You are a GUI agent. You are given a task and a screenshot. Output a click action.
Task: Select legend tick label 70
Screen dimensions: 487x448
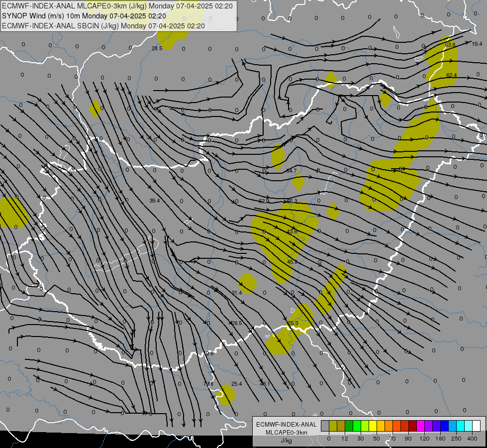[x=392, y=439]
